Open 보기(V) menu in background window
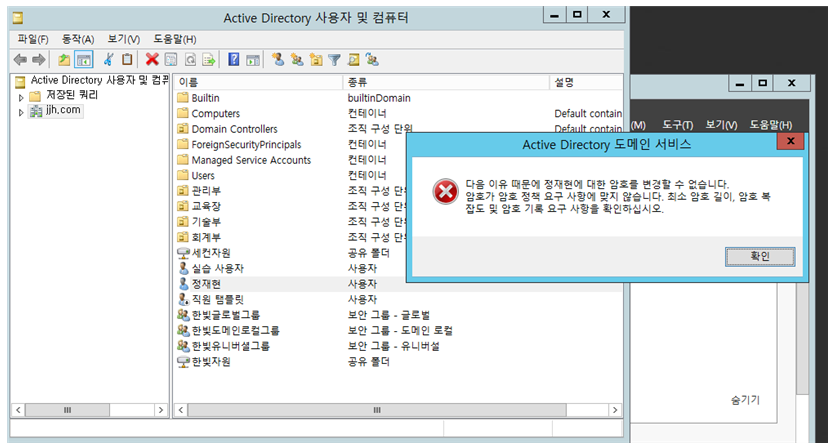The height and width of the screenshot is (448, 833). pyautogui.click(x=721, y=125)
